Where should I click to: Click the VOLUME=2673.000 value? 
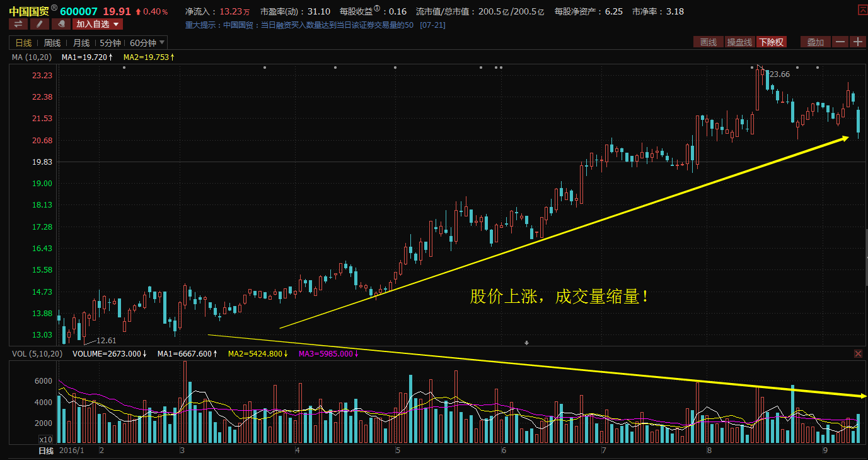pos(110,354)
